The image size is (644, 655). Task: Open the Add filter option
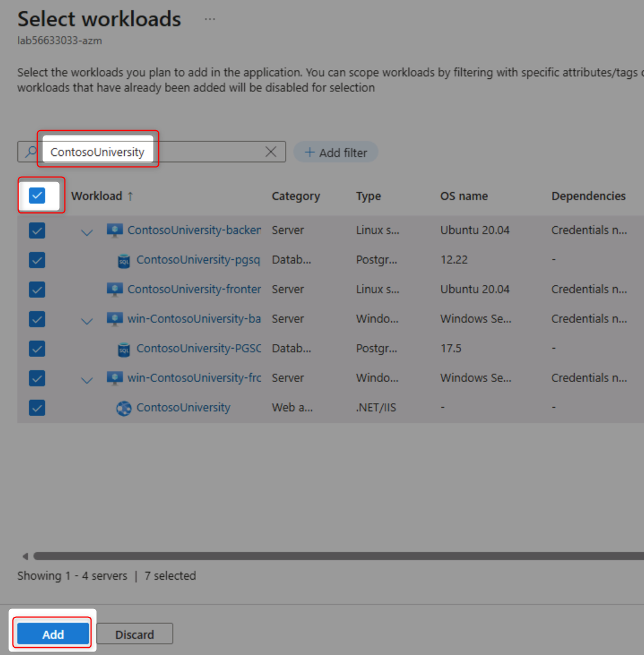[336, 152]
